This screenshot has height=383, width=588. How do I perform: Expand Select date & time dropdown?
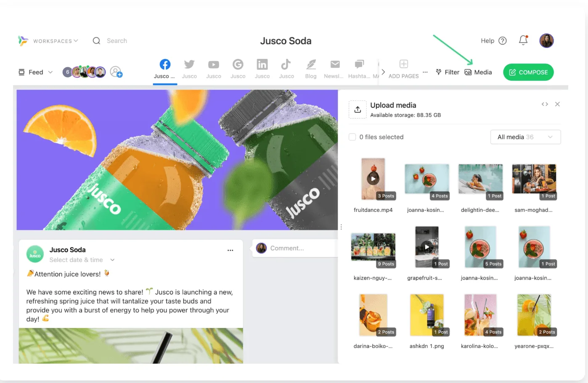pyautogui.click(x=82, y=260)
